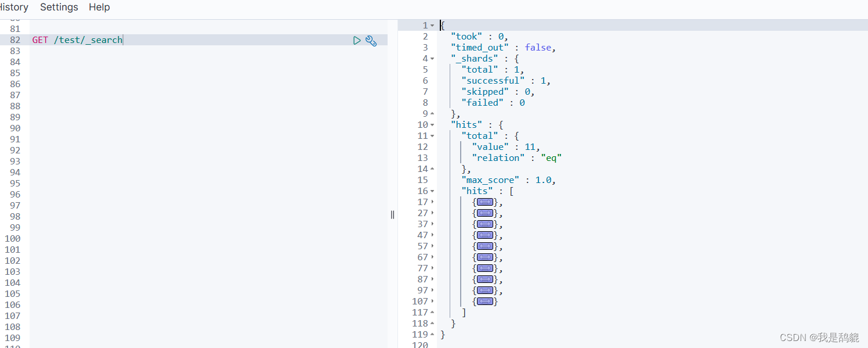This screenshot has height=348, width=868.
Task: Open the wrench options for the request
Action: click(x=371, y=41)
